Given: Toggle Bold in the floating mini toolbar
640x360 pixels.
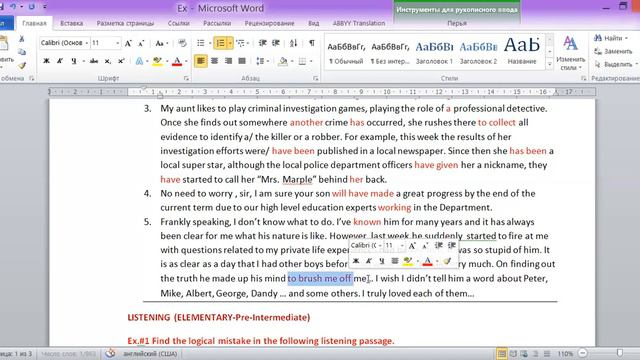Looking at the screenshot, I should click(x=356, y=261).
